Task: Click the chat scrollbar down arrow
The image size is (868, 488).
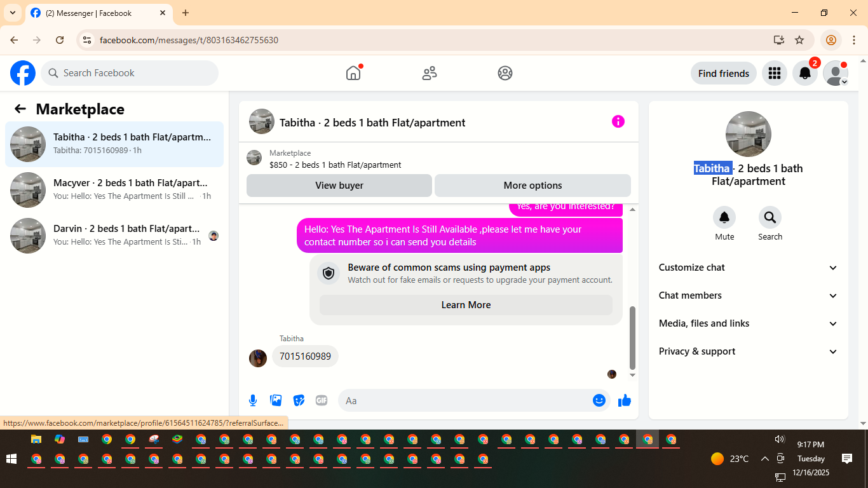Action: pos(632,376)
